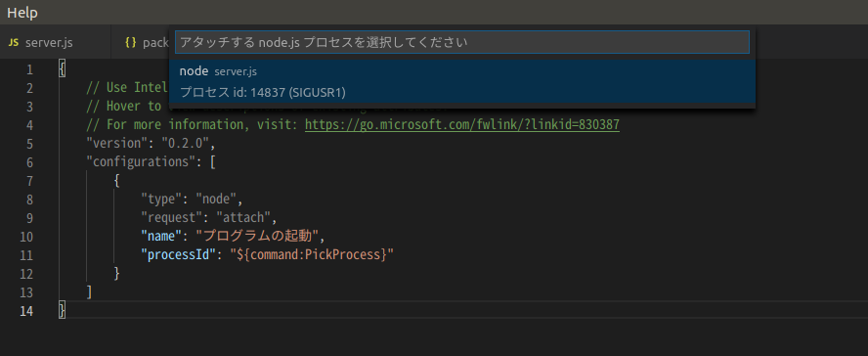Screen dimensions: 868x356
Task: Click the closing bracket on line 13
Action: [x=89, y=292]
